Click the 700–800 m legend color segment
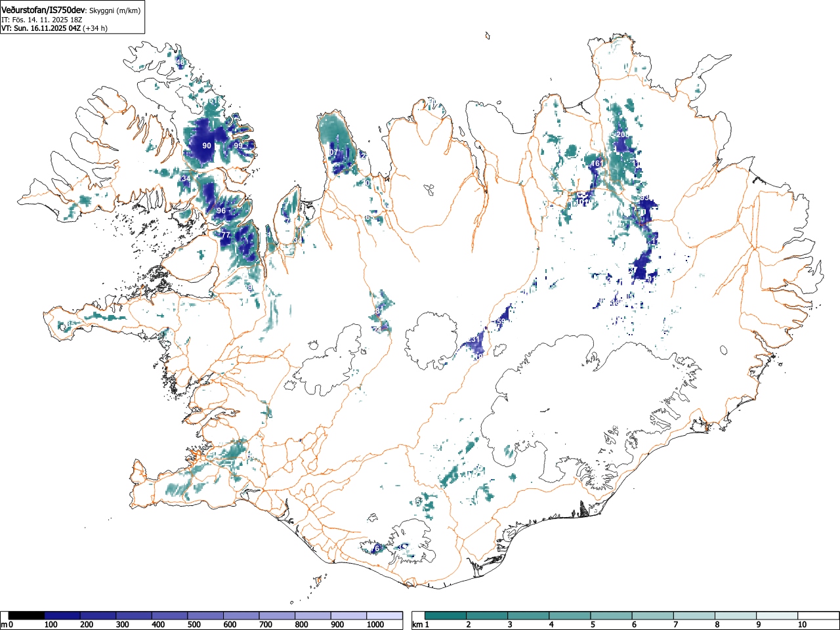The height and width of the screenshot is (630, 840). pyautogui.click(x=278, y=616)
